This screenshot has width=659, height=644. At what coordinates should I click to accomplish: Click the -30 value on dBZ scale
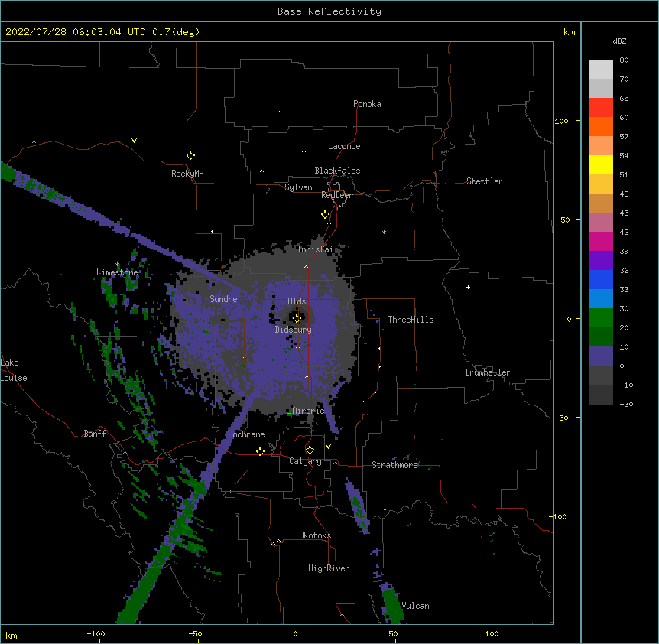tap(626, 404)
